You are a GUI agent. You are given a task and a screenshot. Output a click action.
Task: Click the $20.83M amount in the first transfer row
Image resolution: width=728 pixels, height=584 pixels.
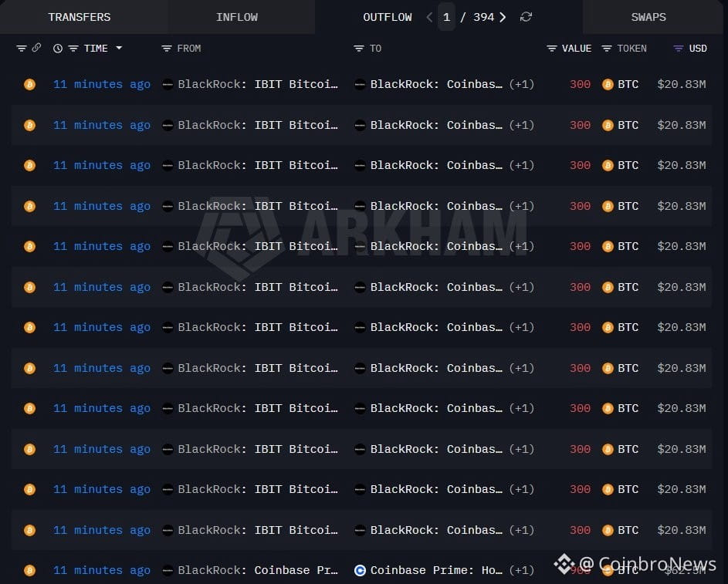click(682, 84)
